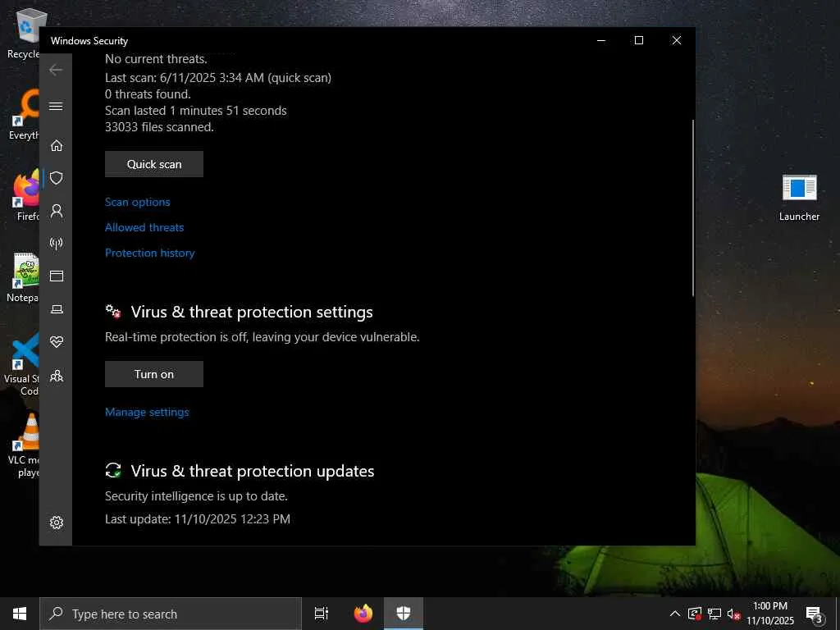Start a Quick scan
The height and width of the screenshot is (630, 840).
click(x=154, y=164)
